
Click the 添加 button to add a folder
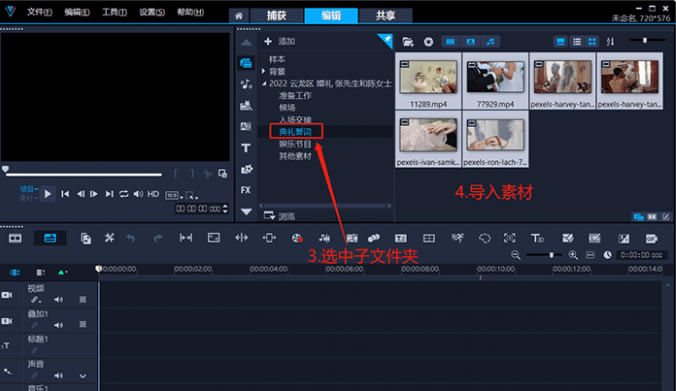coord(279,41)
